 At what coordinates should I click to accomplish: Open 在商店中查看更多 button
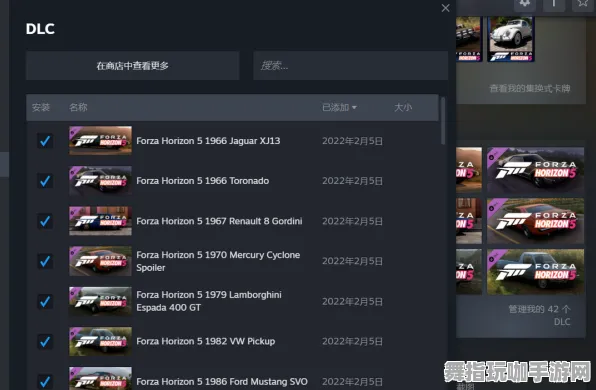tap(132, 66)
